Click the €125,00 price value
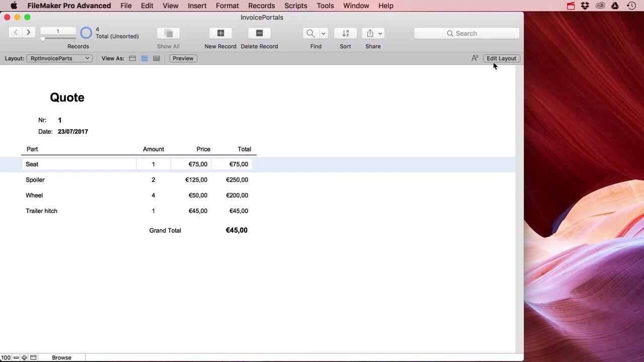 pos(196,179)
